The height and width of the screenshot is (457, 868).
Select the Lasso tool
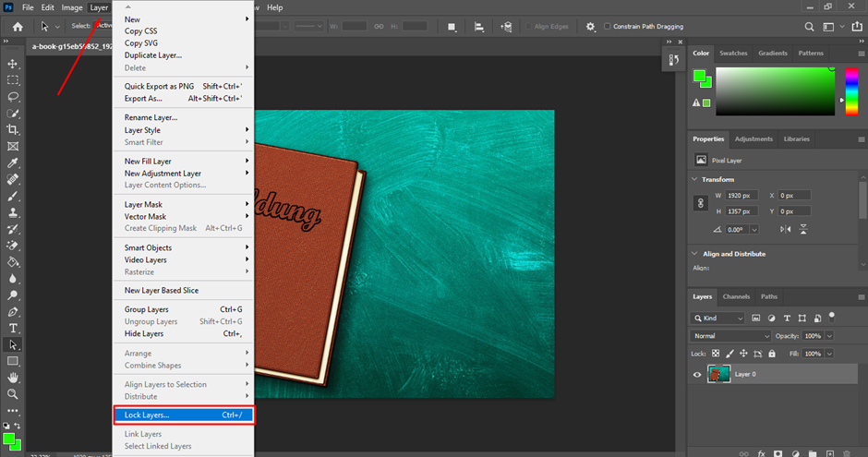click(x=13, y=97)
